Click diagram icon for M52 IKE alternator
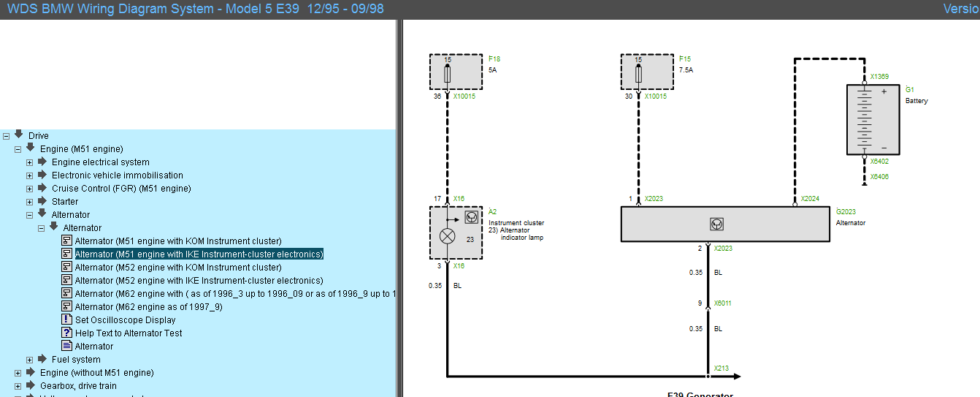The width and height of the screenshot is (980, 397). [67, 280]
